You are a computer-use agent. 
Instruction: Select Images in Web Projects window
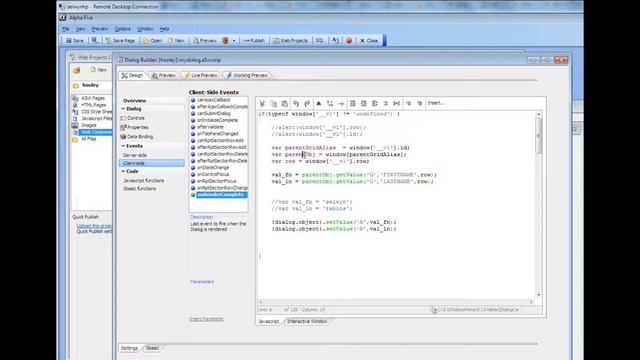coord(89,125)
